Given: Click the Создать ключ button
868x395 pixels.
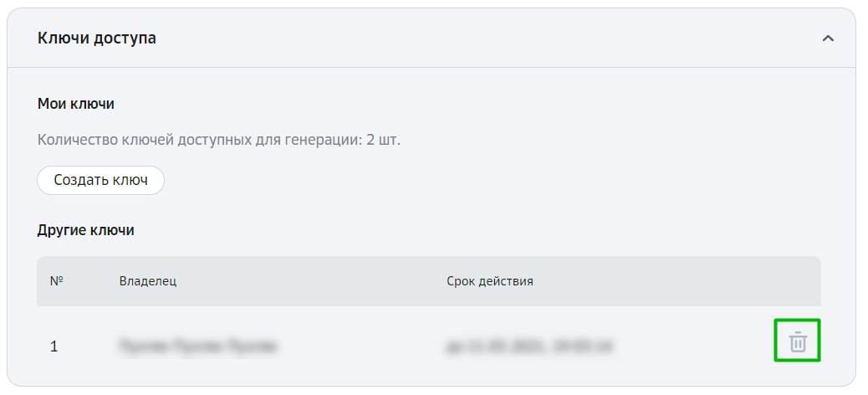Looking at the screenshot, I should tap(100, 180).
